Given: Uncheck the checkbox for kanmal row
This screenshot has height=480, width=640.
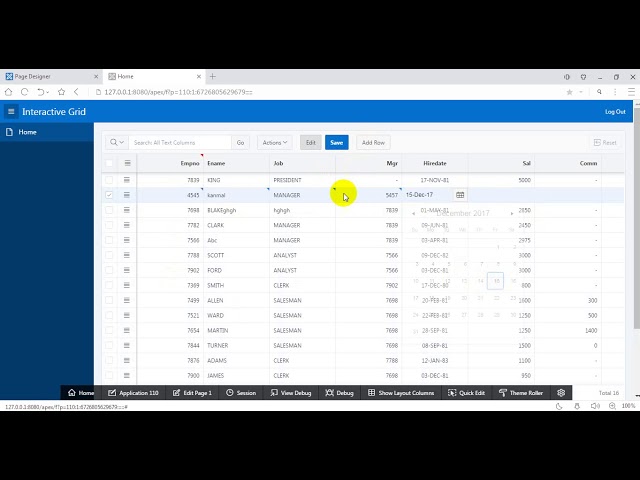Looking at the screenshot, I should coord(109,195).
